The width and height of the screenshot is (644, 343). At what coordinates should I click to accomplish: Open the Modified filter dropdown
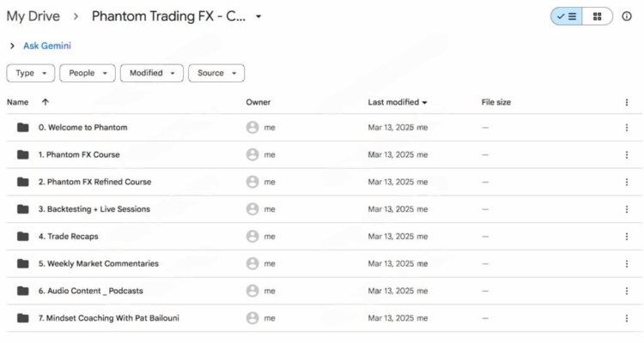152,73
